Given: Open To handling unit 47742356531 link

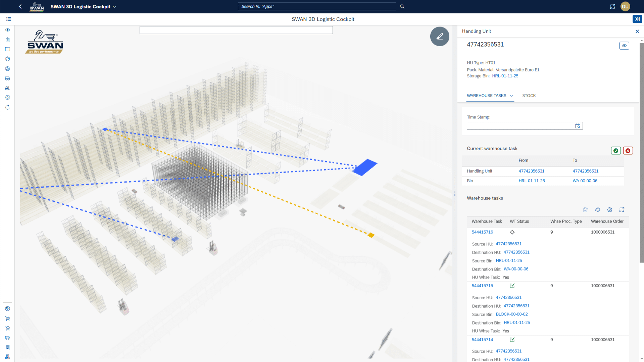Looking at the screenshot, I should point(585,171).
